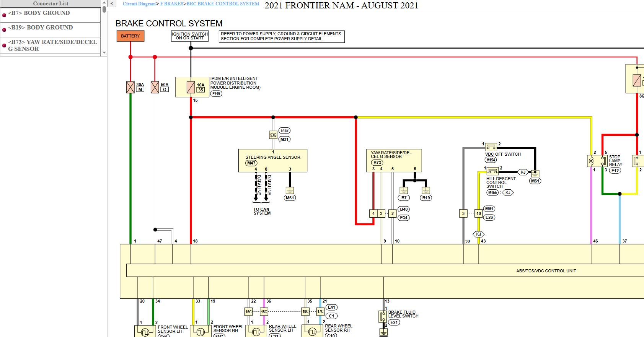Open the Circuit Diagram breadcrumb link
This screenshot has height=337, width=644.
[139, 4]
